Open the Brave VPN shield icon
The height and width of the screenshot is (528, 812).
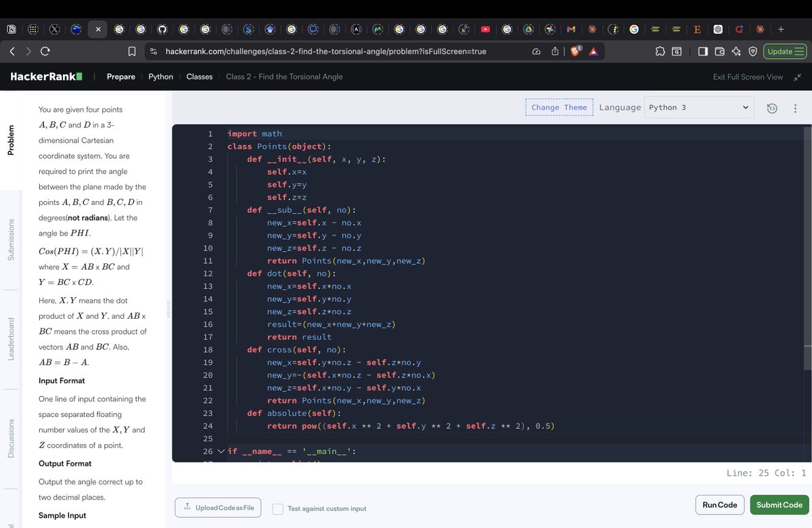pyautogui.click(x=752, y=51)
